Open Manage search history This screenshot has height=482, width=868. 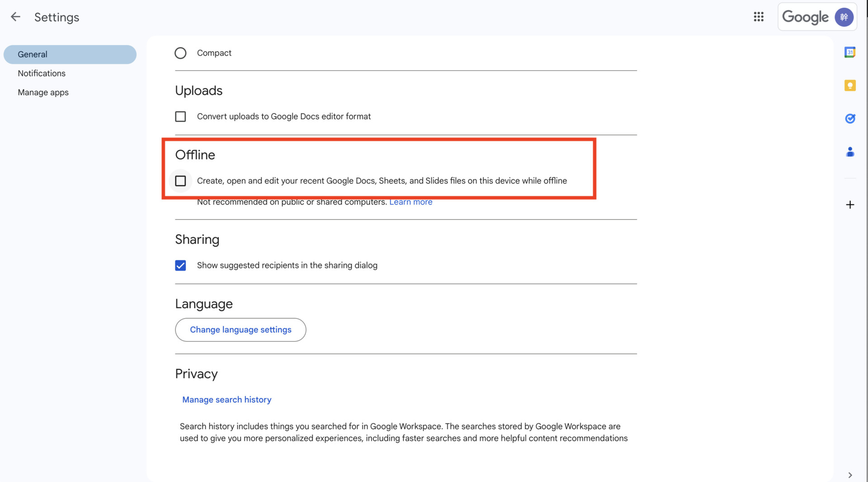tap(226, 399)
